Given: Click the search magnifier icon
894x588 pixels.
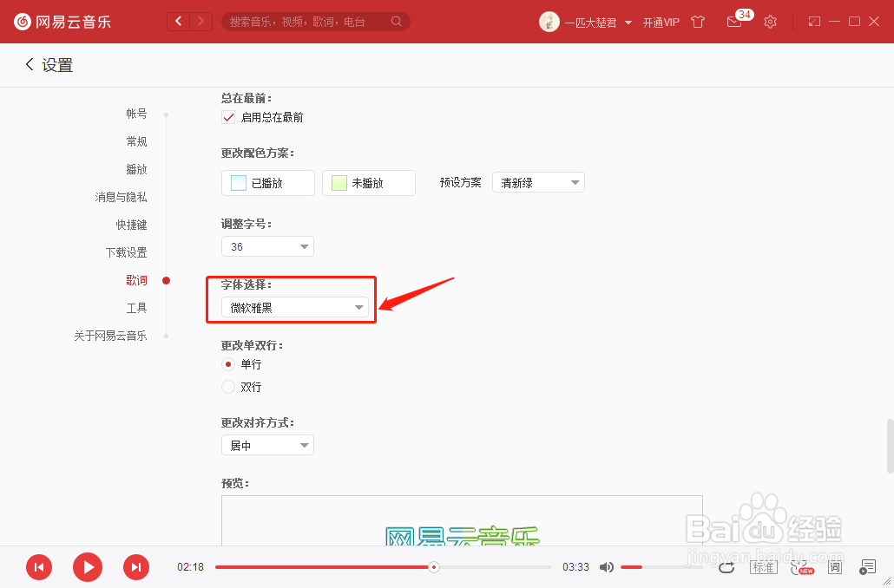Looking at the screenshot, I should click(397, 22).
